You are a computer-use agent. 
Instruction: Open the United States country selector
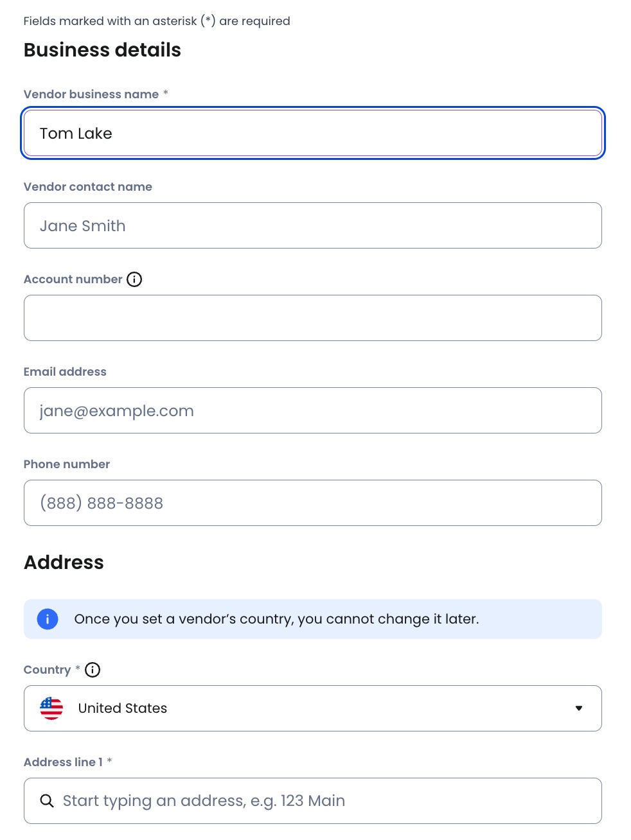pyautogui.click(x=313, y=708)
